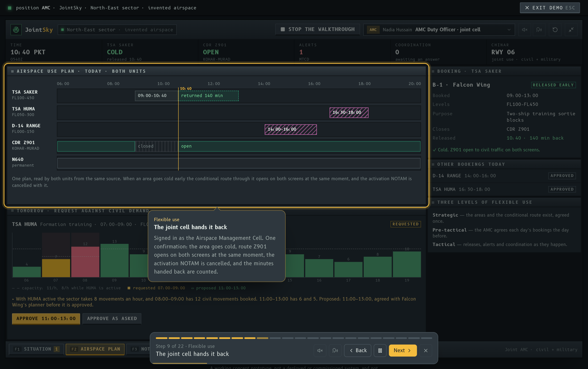588x369 pixels.
Task: Click the TSA SAKER COLD status tile
Action: click(x=150, y=52)
